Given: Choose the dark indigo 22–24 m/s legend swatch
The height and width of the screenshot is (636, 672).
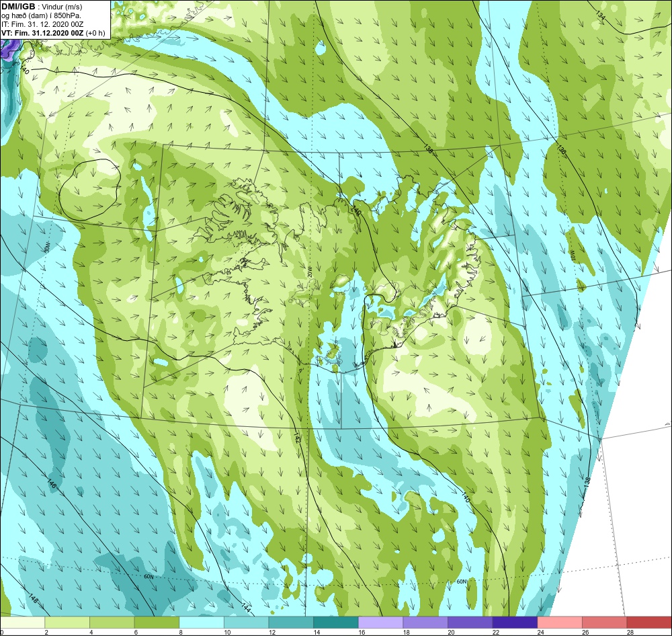Looking at the screenshot, I should [x=515, y=622].
